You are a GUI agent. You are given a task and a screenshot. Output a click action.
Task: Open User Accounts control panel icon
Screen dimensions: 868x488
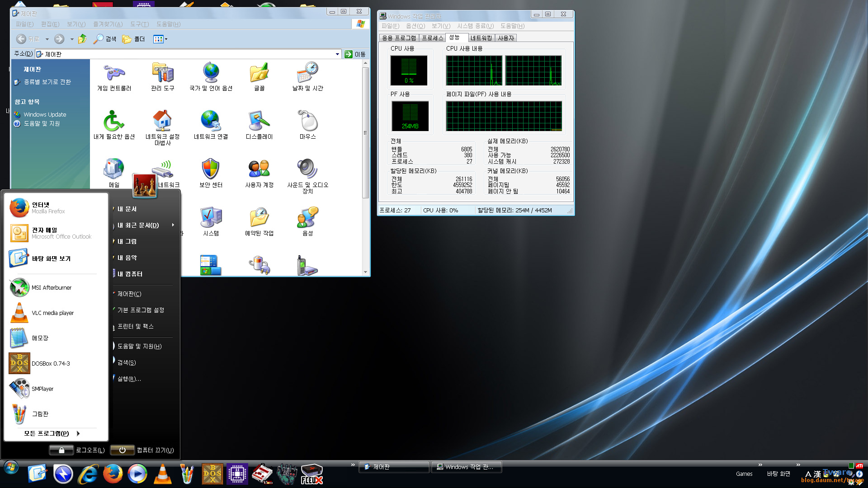coord(259,173)
